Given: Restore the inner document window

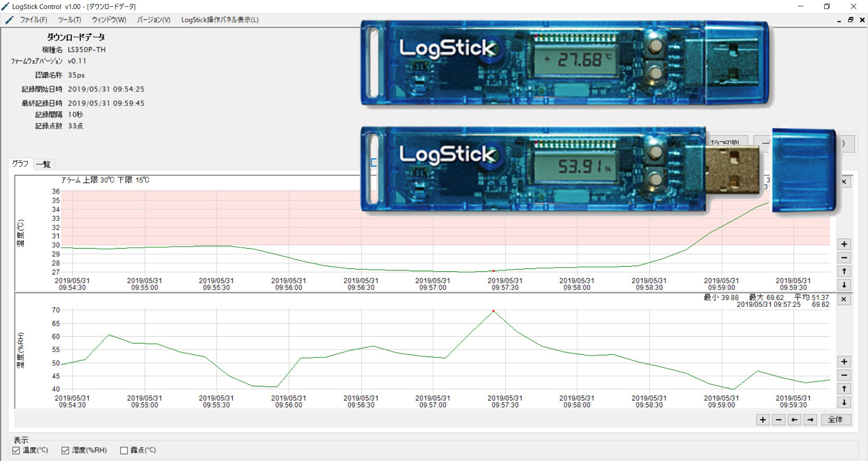Looking at the screenshot, I should click(x=850, y=20).
